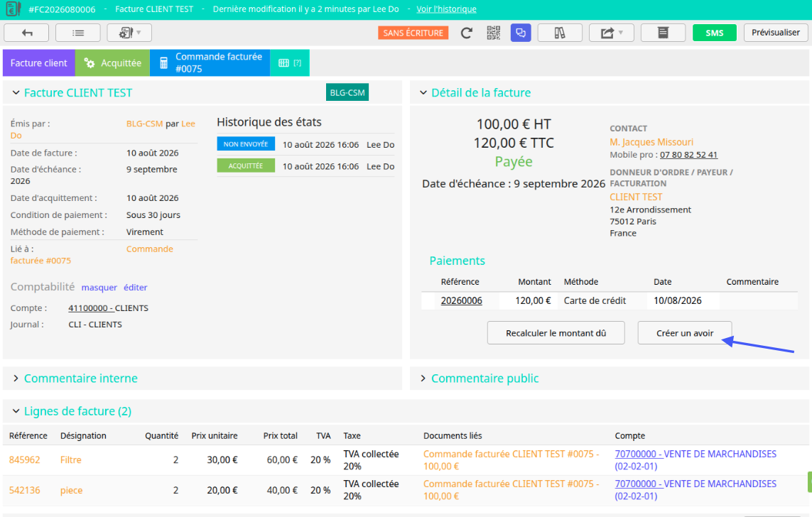This screenshot has height=517, width=812.
Task: Click the Sous 30 jours payment condition
Action: tap(153, 214)
